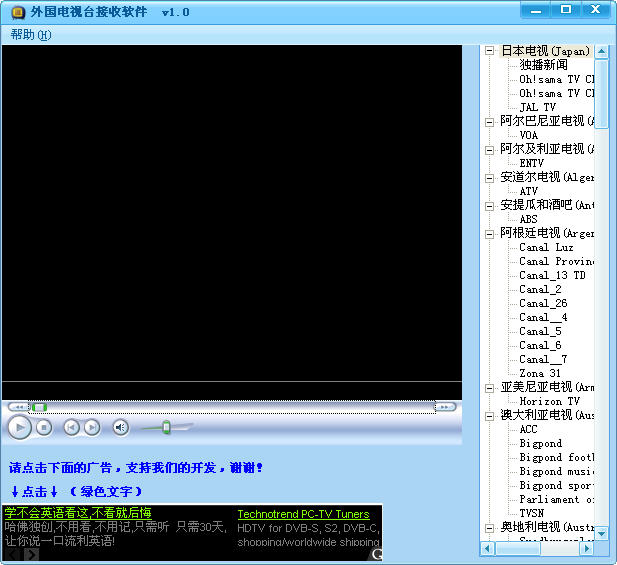Select the 独播新闻 channel
The height and width of the screenshot is (565, 617).
tap(543, 65)
